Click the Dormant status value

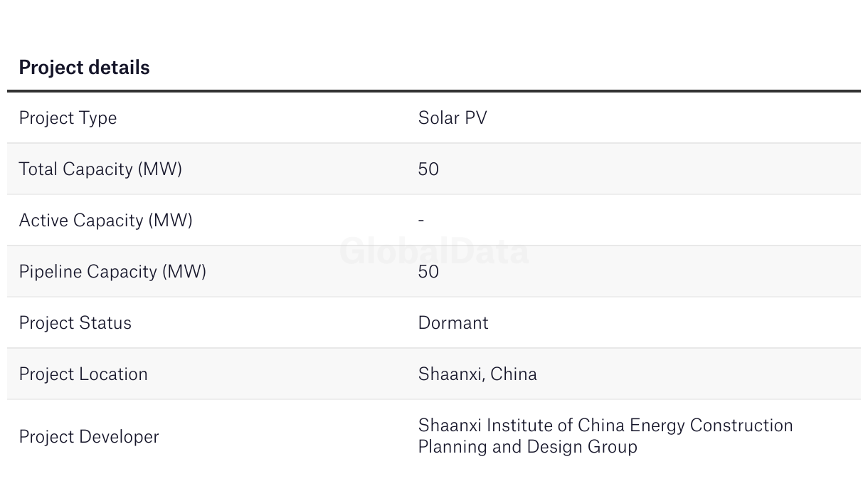tap(453, 323)
